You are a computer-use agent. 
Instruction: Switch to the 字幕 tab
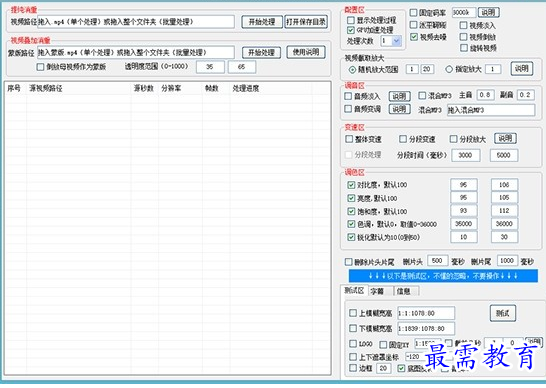(381, 292)
